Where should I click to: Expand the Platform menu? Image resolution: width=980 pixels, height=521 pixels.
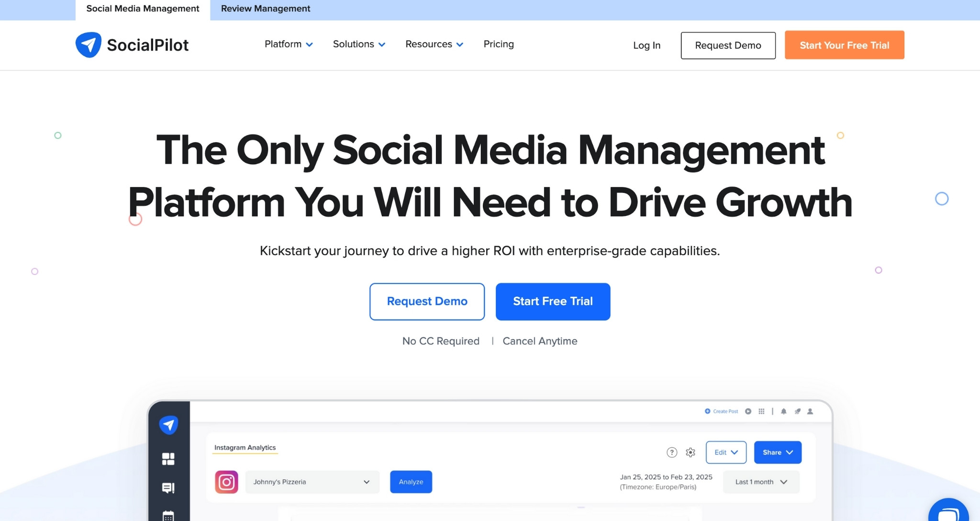[289, 44]
